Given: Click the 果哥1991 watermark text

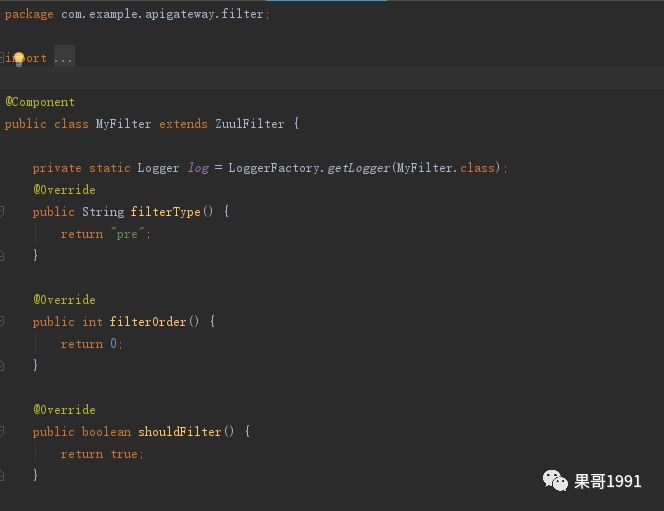Looking at the screenshot, I should click(608, 481).
